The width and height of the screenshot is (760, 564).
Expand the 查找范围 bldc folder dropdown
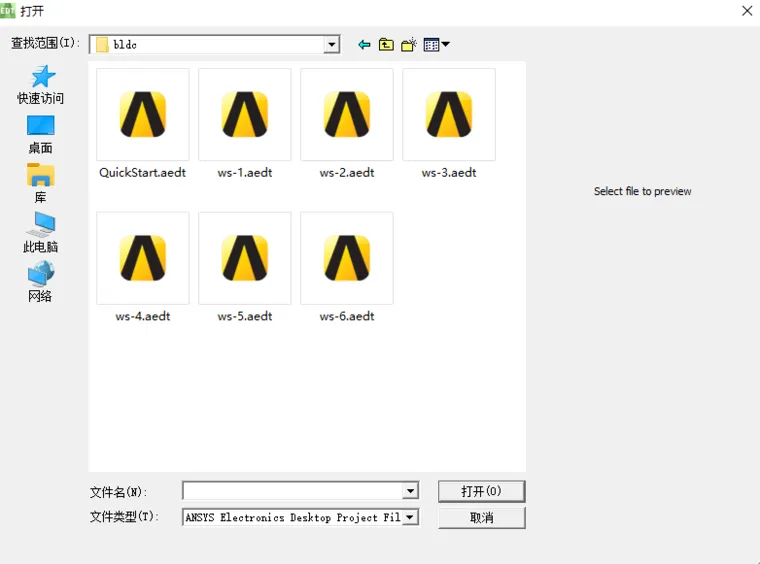coord(332,45)
